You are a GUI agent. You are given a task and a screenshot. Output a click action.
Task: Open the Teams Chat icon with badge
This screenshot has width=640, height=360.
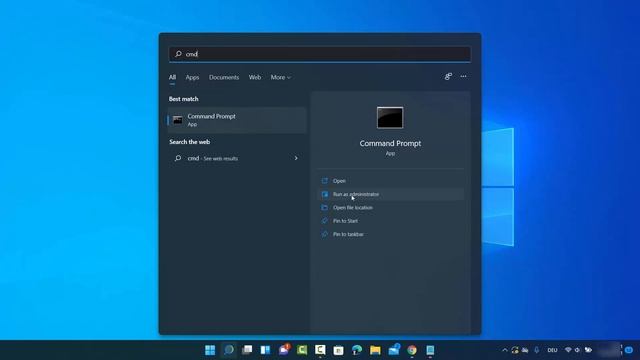(284, 350)
